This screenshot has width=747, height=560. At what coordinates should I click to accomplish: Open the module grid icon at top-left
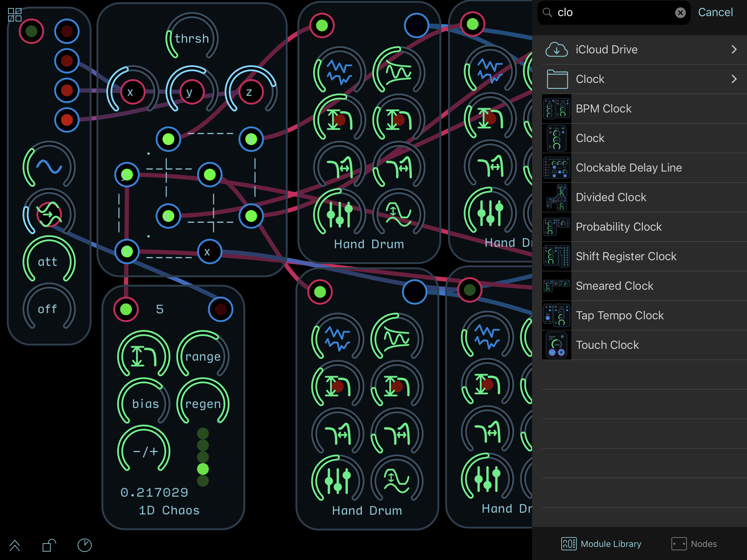point(14,14)
